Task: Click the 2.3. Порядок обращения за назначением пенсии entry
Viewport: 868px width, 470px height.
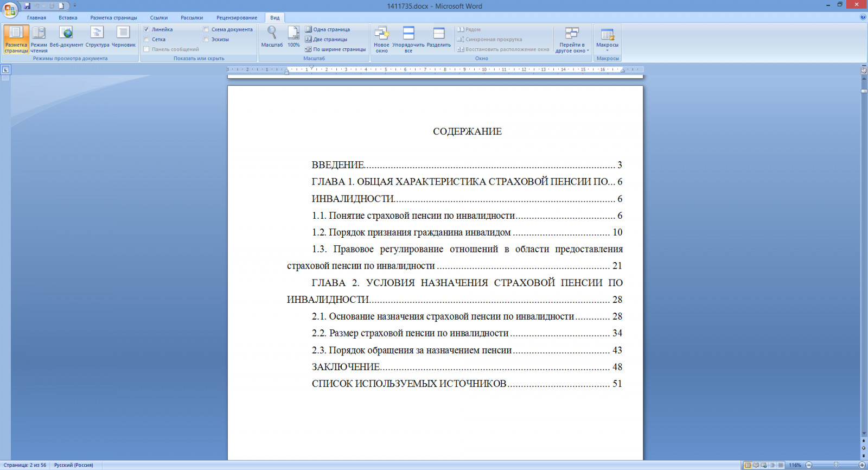Action: [467, 350]
